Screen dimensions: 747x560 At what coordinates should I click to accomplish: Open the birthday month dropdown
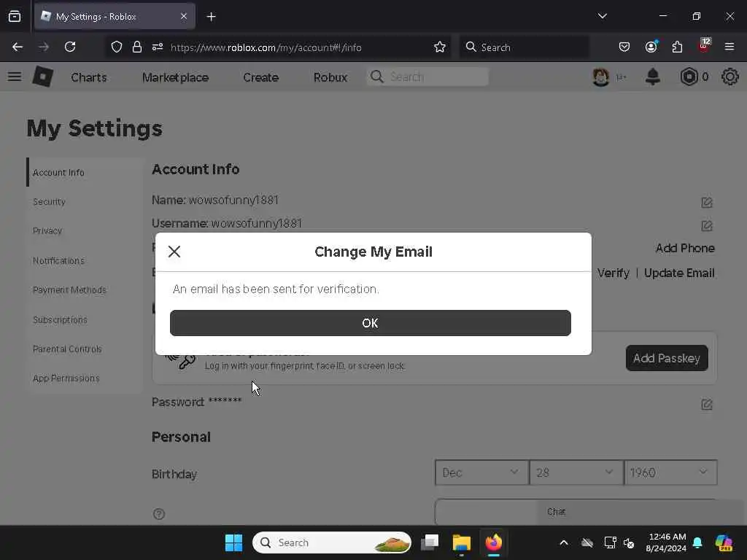(x=481, y=472)
